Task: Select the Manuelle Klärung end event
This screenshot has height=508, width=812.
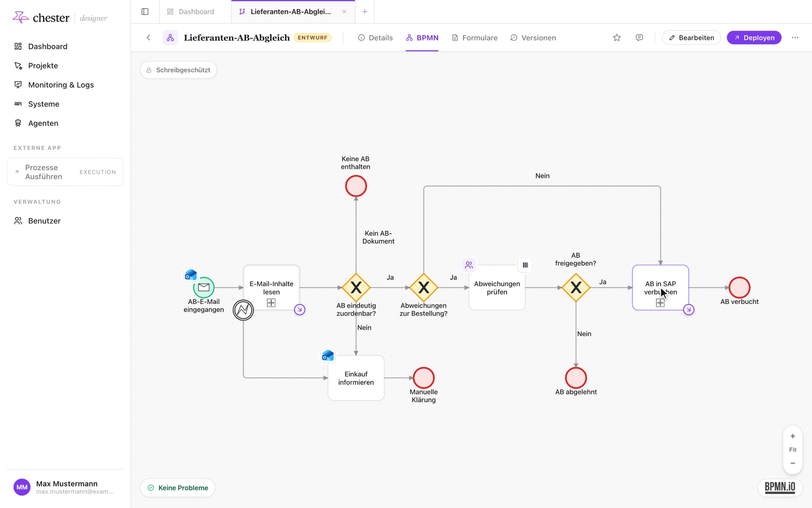Action: (x=424, y=378)
